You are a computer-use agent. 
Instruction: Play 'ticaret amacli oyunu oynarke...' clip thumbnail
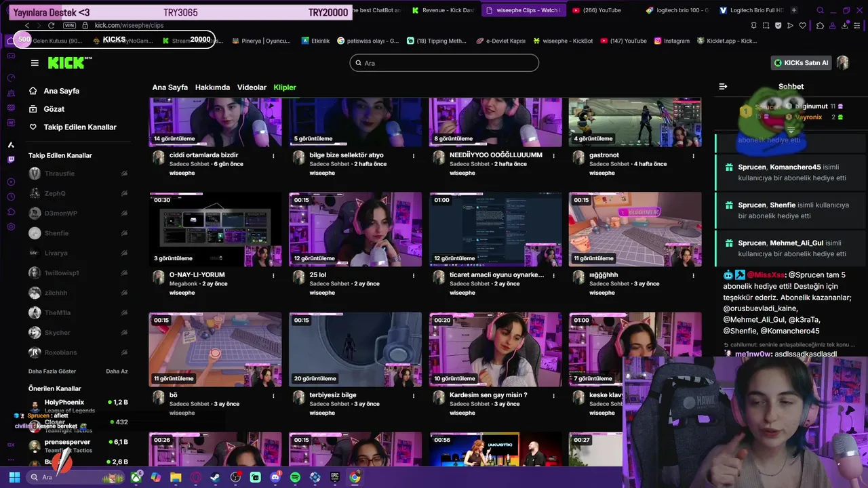click(496, 230)
